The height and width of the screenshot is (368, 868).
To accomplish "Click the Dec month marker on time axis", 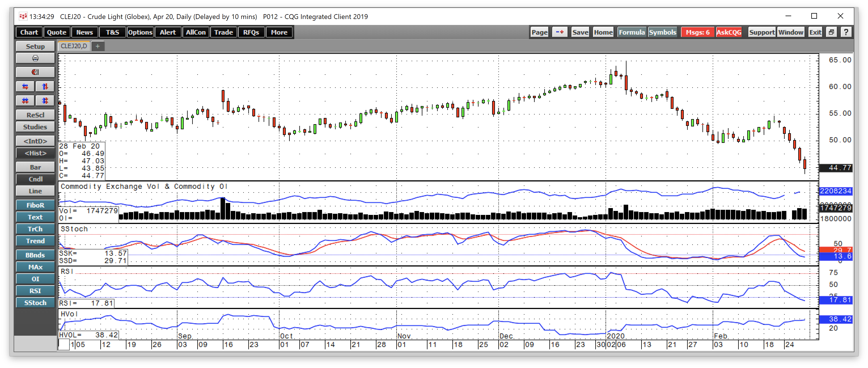I will pos(506,336).
